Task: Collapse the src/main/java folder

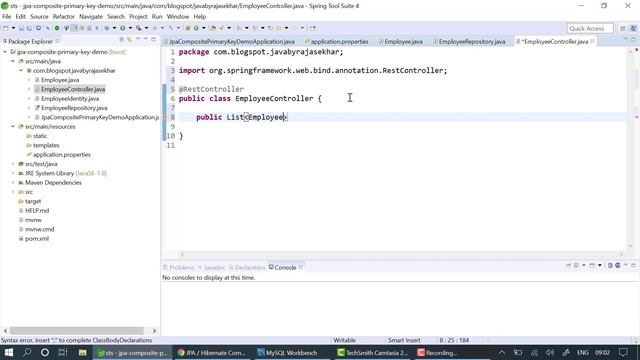Action: [13, 61]
